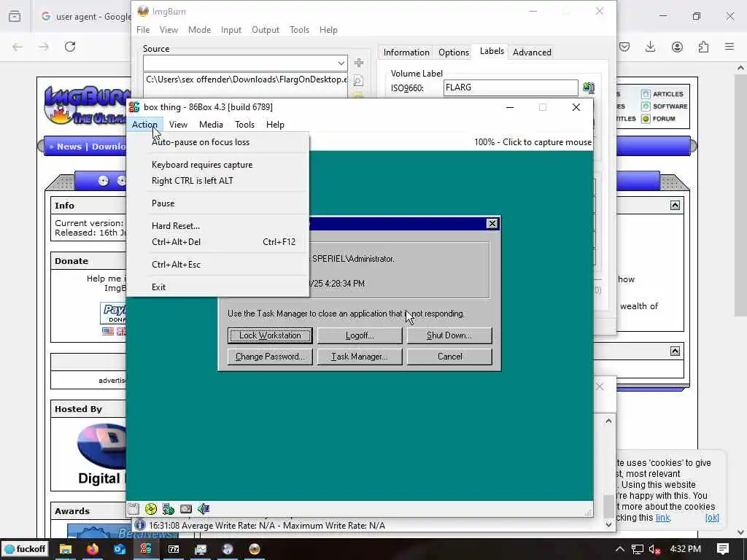Open Firefox from taskbar
The width and height of the screenshot is (747, 560).
[x=93, y=549]
